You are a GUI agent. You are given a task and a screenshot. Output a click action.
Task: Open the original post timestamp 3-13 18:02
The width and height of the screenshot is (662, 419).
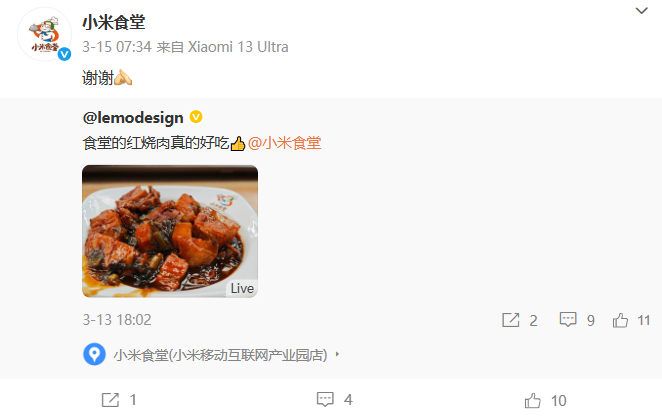[117, 320]
